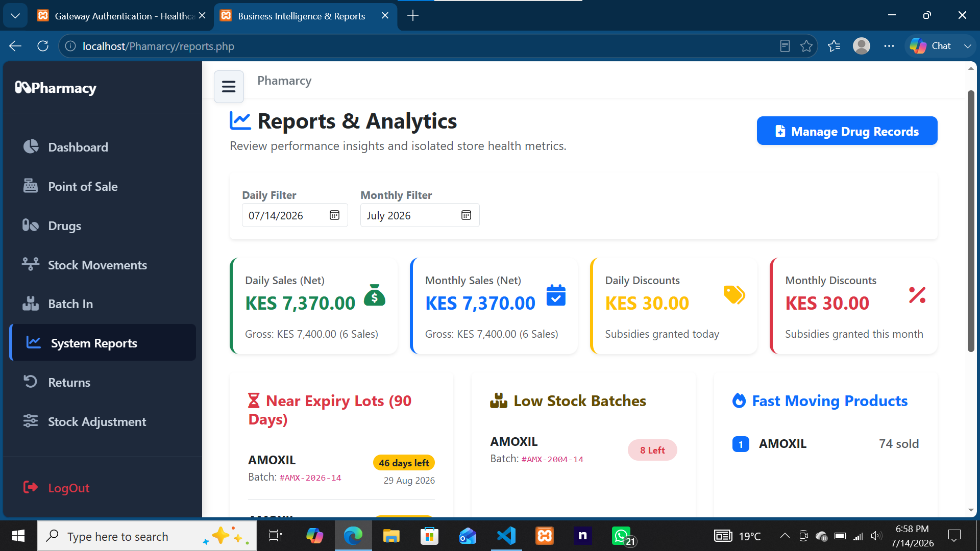980x551 pixels.
Task: Click the Dashboard pie chart icon
Action: point(31,146)
